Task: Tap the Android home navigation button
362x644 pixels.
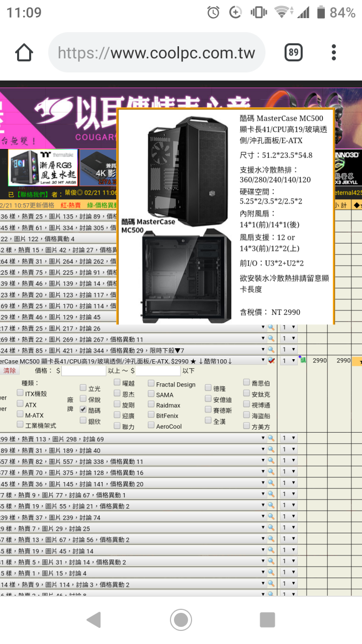Action: click(181, 620)
